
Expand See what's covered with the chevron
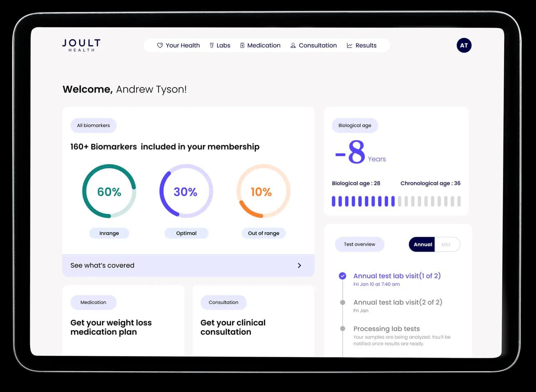[x=299, y=265]
